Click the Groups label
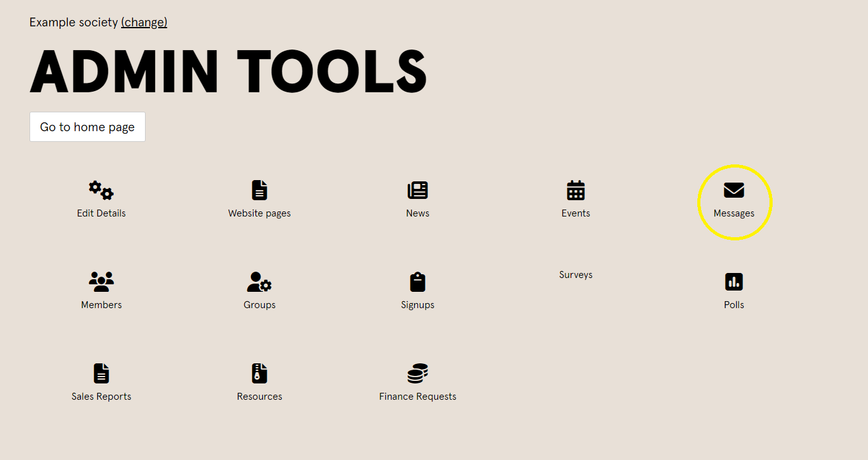 tap(259, 305)
